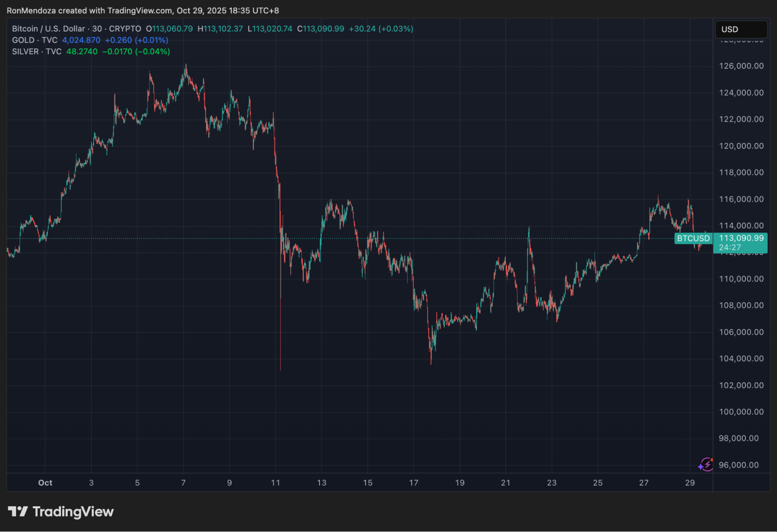This screenshot has width=777, height=532.
Task: Select the Bitcoin / U.S. Dollar legend title
Action: point(48,29)
